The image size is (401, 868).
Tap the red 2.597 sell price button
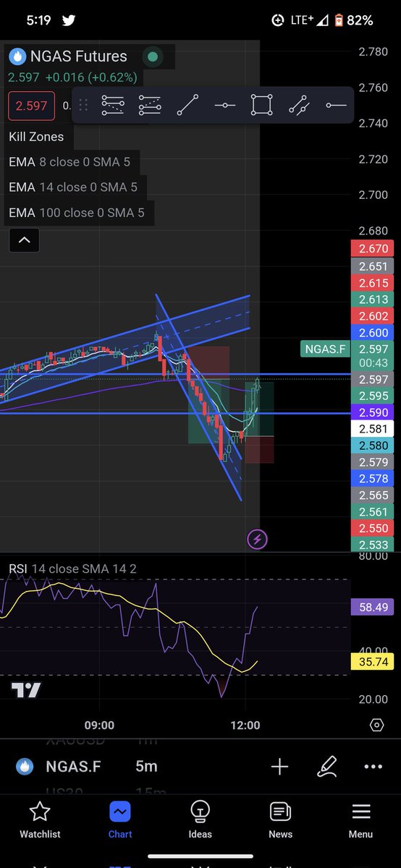coord(32,106)
